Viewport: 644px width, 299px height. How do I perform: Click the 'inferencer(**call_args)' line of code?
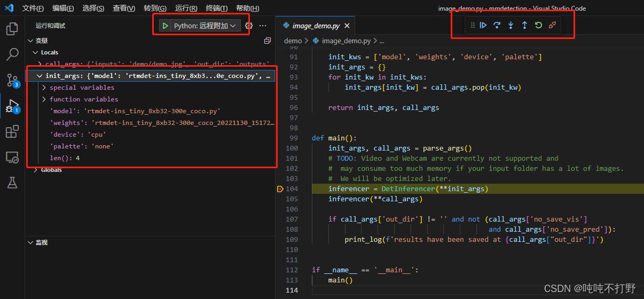375,199
